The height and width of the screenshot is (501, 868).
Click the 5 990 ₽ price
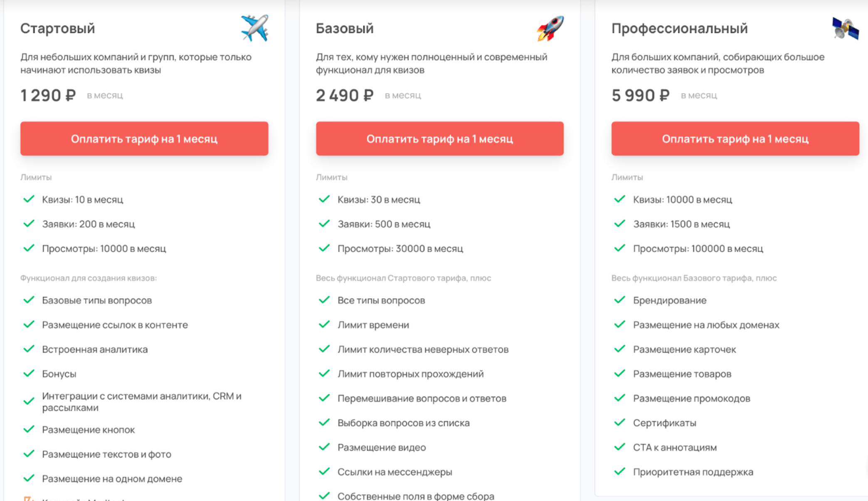coord(640,95)
